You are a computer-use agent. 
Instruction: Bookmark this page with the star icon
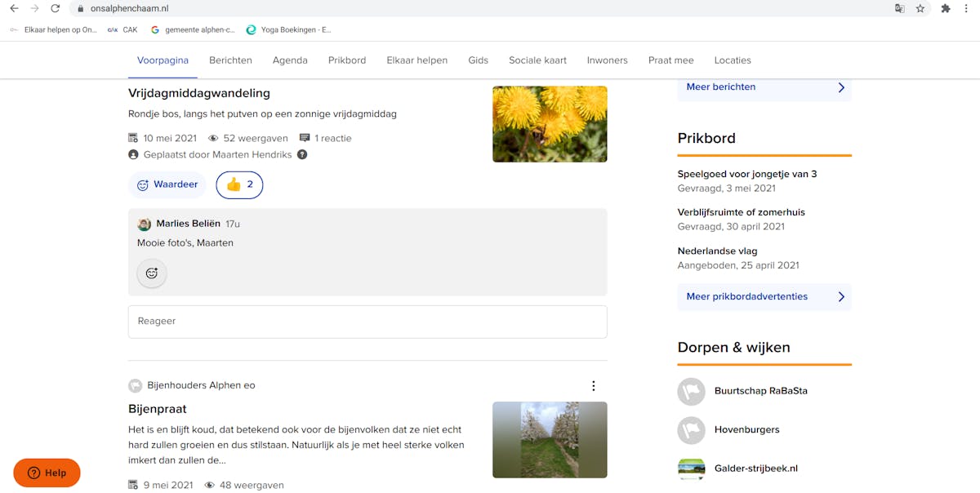tap(920, 8)
